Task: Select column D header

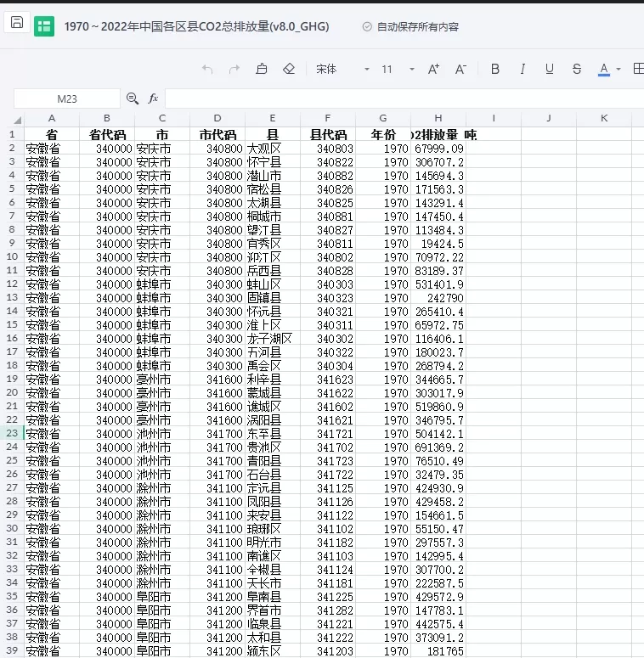Action: pyautogui.click(x=217, y=118)
